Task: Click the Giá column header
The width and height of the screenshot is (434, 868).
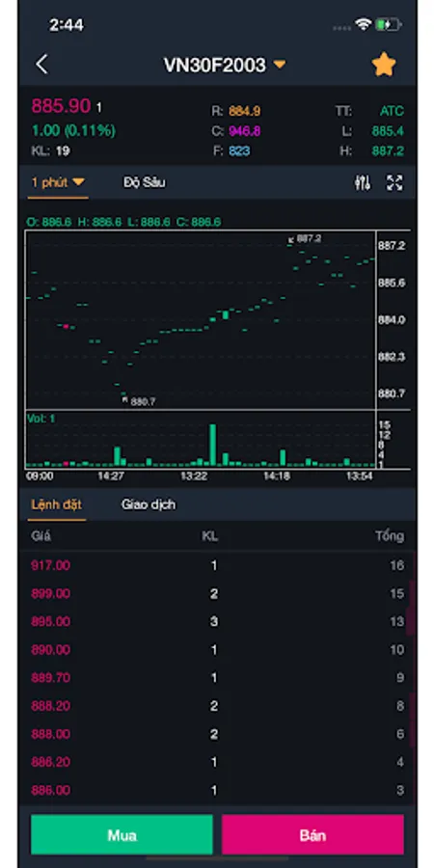Action: click(x=41, y=536)
